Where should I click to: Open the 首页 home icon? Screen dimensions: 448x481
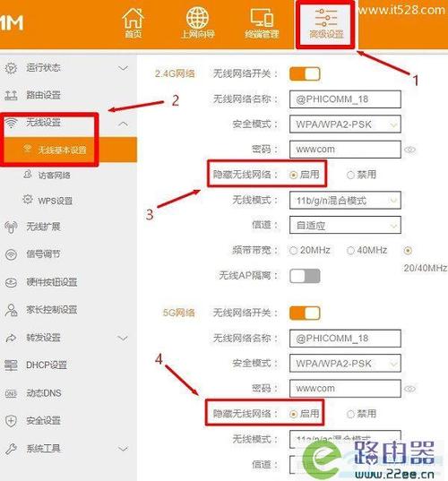pos(133,19)
